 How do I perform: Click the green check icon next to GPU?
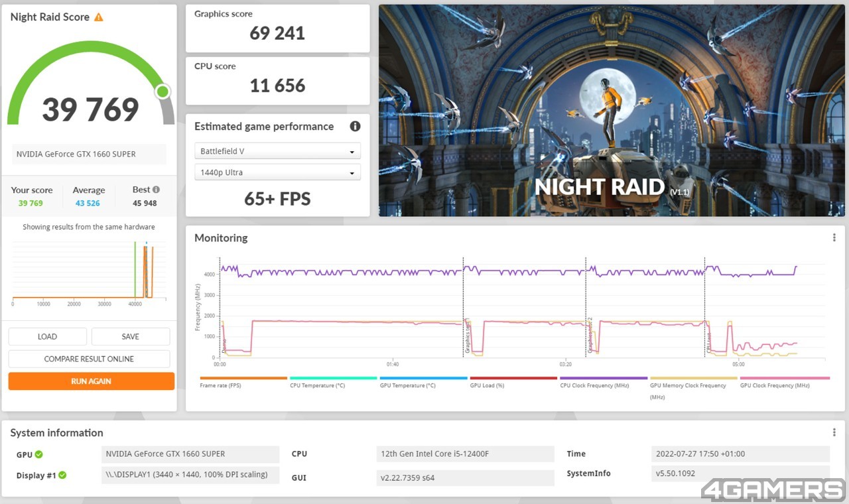(x=39, y=454)
